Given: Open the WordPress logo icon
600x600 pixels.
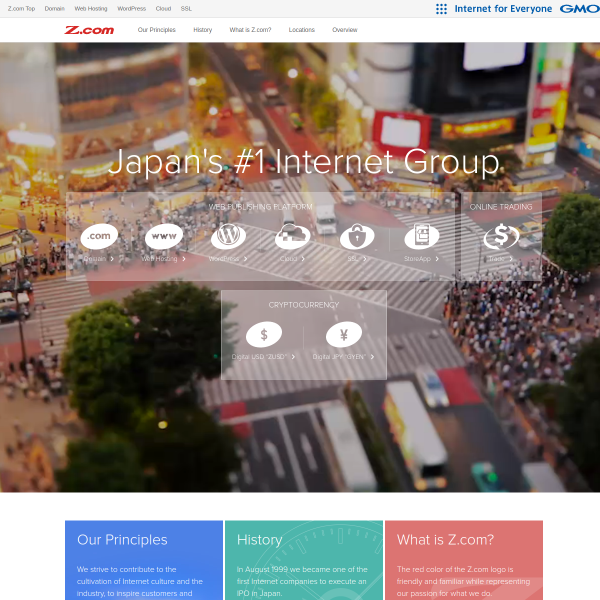Looking at the screenshot, I should tap(228, 236).
